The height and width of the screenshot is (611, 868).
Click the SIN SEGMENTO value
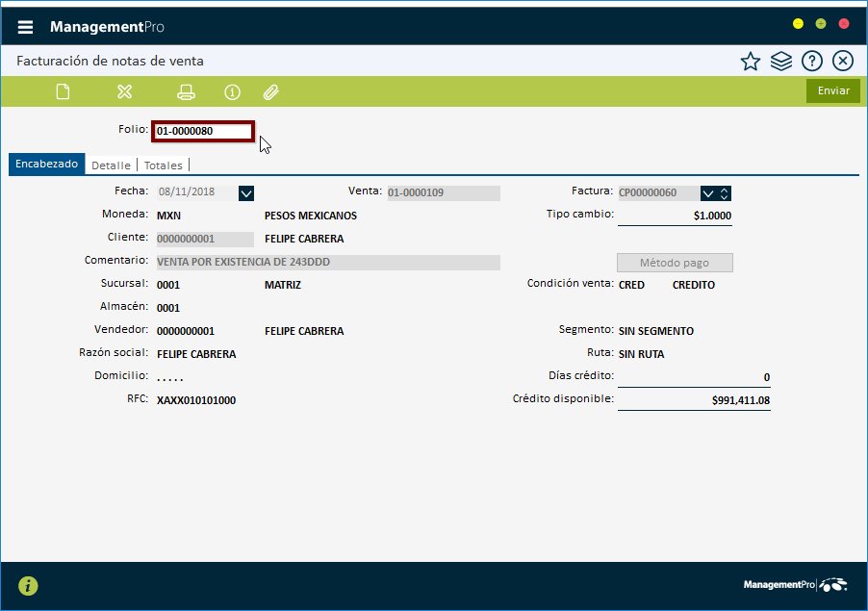(x=656, y=331)
